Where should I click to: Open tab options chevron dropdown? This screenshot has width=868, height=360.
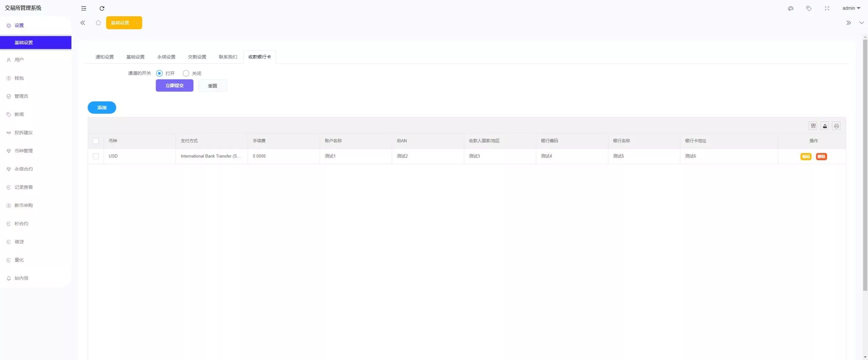(x=861, y=23)
